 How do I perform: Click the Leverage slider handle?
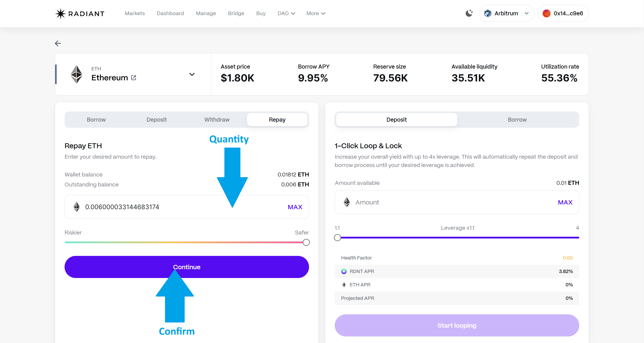click(337, 237)
